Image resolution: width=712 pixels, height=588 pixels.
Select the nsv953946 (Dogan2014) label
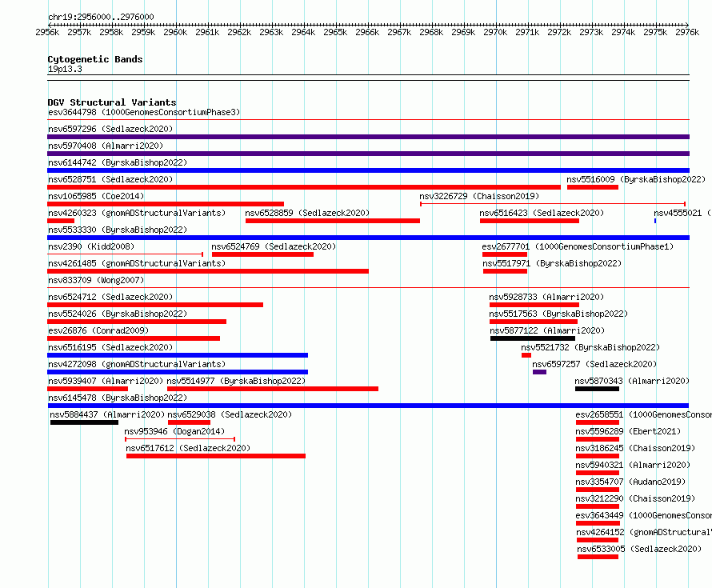tap(174, 431)
